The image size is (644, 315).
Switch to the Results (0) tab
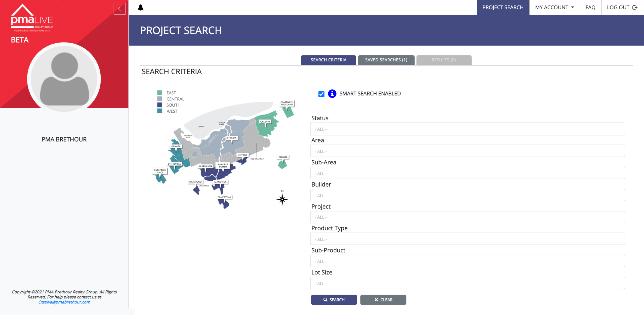(x=444, y=60)
